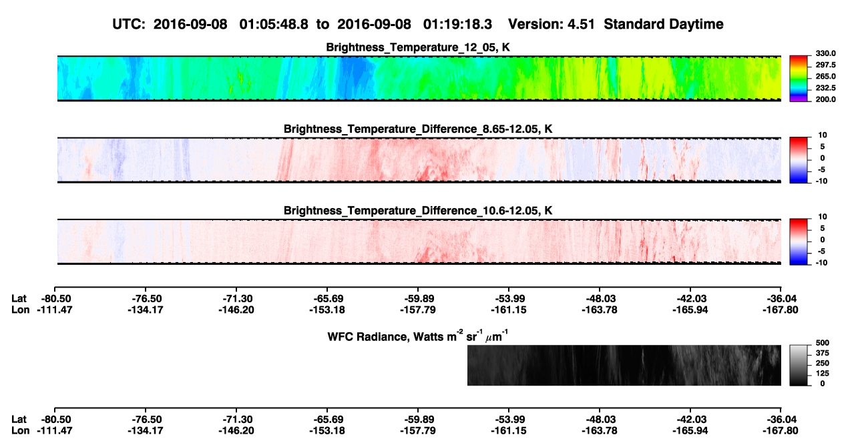The image size is (868, 445).
Task: Click the '500' label on WFC color bar
Action: [823, 343]
